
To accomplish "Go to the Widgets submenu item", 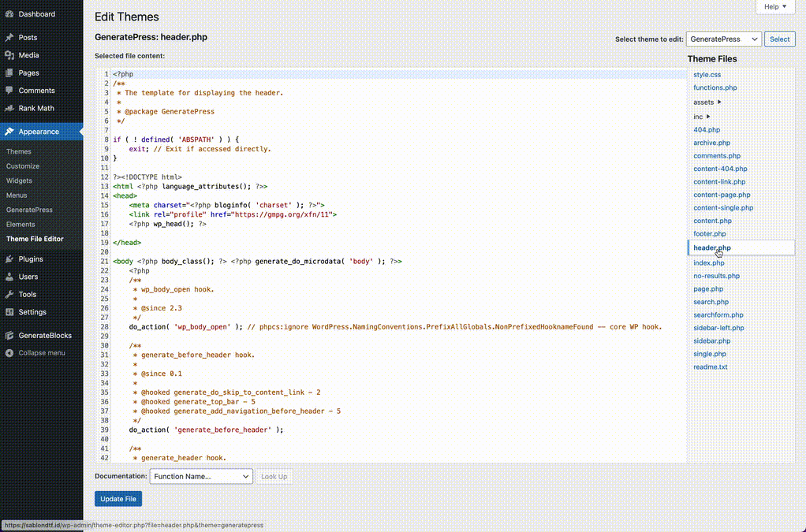I will pos(20,180).
